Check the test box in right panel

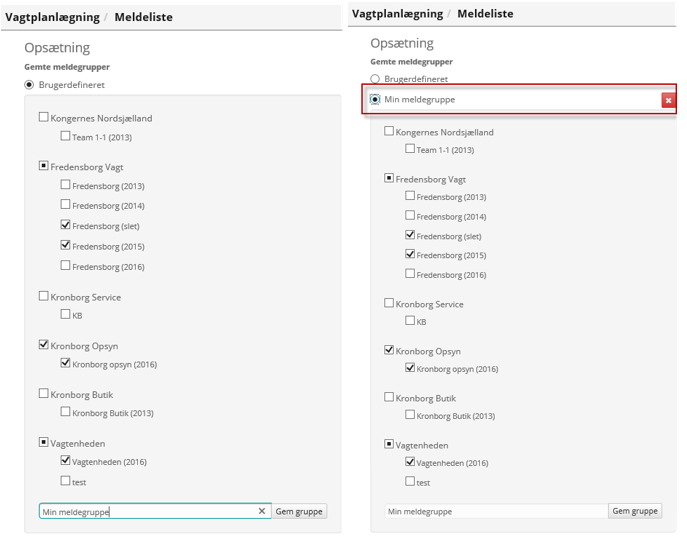tap(410, 481)
